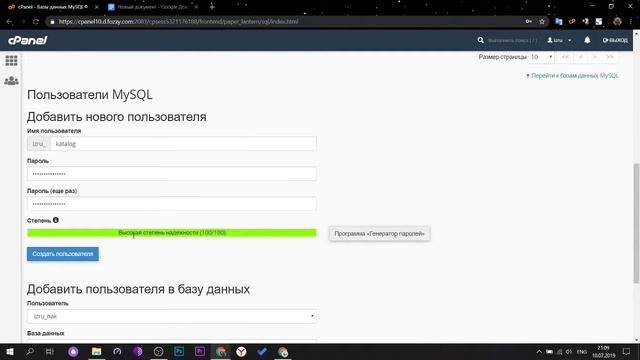Click the ENG language indicator in tray
Viewport: 640px width, 360px height.
[x=582, y=351]
